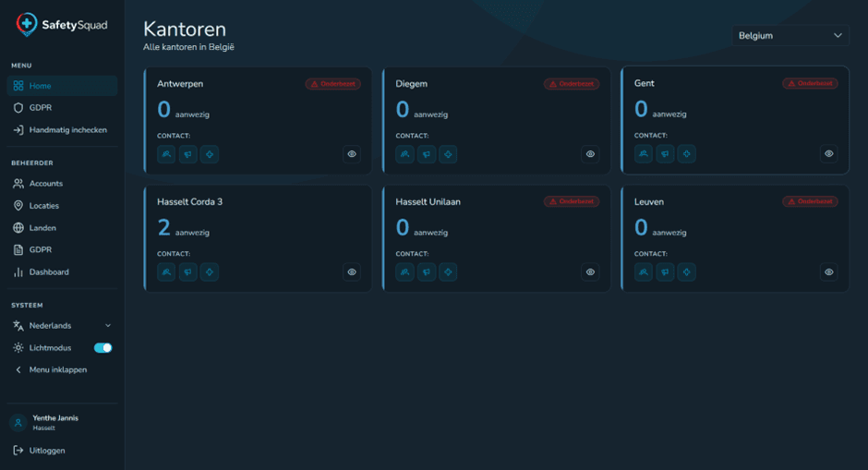Collapse the sidebar via Menu inklappen
This screenshot has height=470, width=868.
click(x=62, y=369)
